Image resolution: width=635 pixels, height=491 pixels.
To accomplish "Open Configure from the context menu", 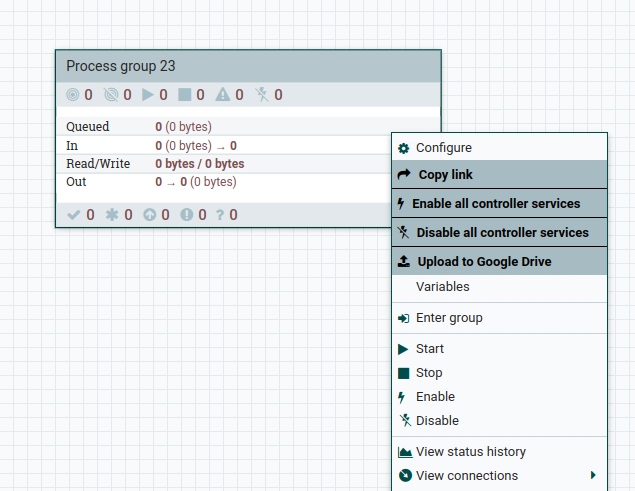I will (443, 148).
